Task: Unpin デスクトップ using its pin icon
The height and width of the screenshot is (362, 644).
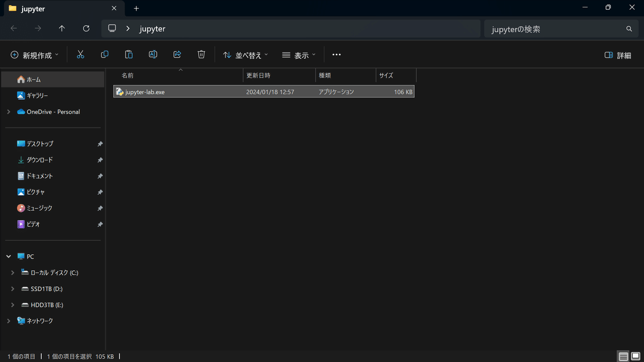Action: pyautogui.click(x=100, y=144)
